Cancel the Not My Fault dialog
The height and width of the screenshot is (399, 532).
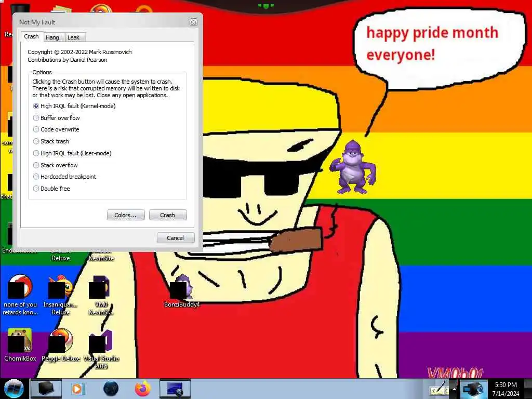click(176, 238)
